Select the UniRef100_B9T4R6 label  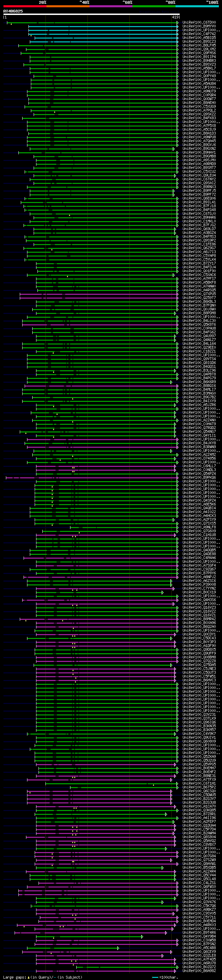pos(199,932)
